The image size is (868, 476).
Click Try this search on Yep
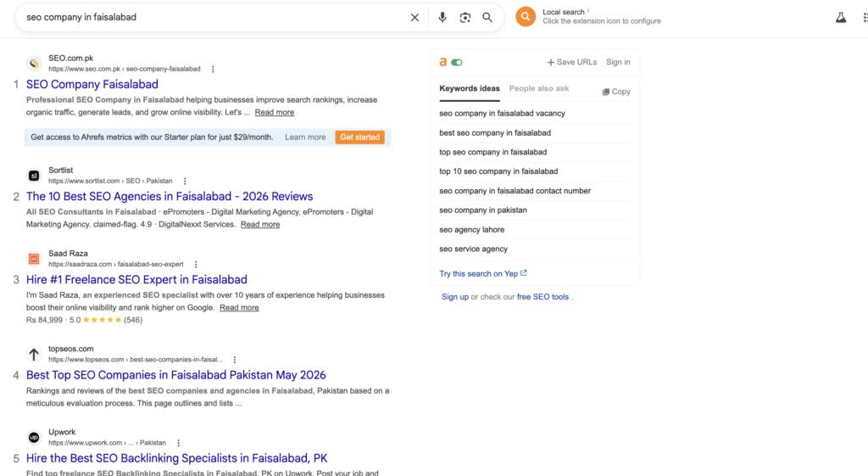coord(482,274)
